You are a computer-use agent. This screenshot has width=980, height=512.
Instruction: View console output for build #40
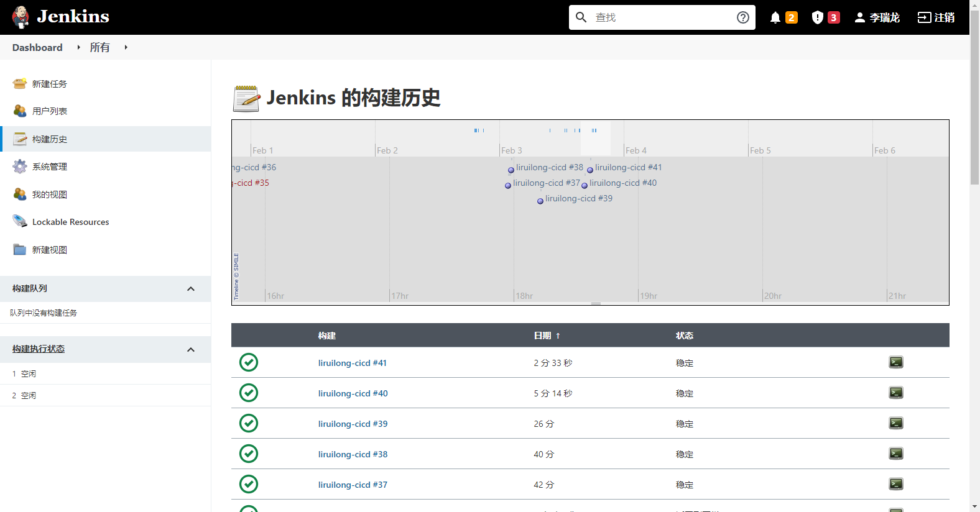click(896, 393)
